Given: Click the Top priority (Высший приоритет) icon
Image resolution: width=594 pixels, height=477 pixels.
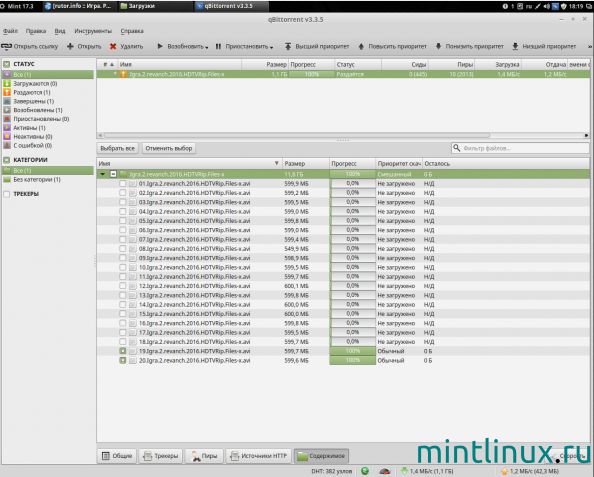Looking at the screenshot, I should pos(288,46).
